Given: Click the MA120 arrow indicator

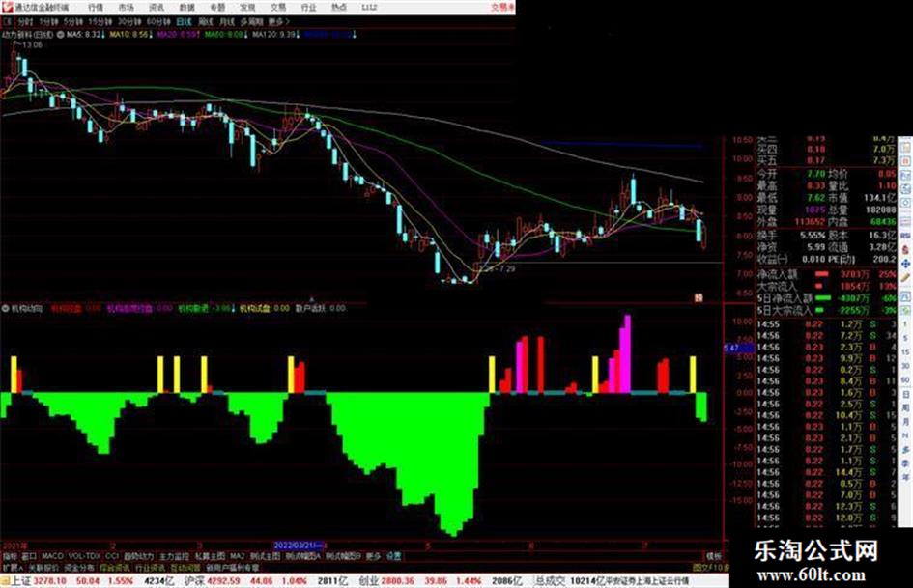Looking at the screenshot, I should click(298, 35).
